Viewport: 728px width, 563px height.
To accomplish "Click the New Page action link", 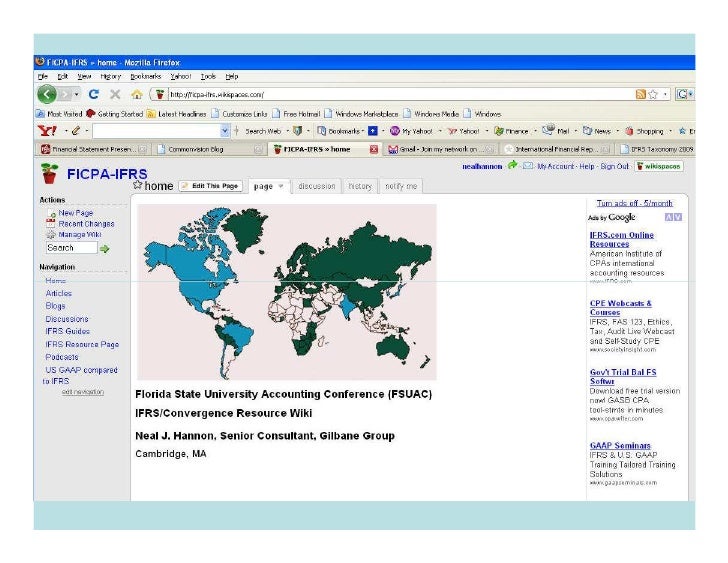I will (x=76, y=213).
